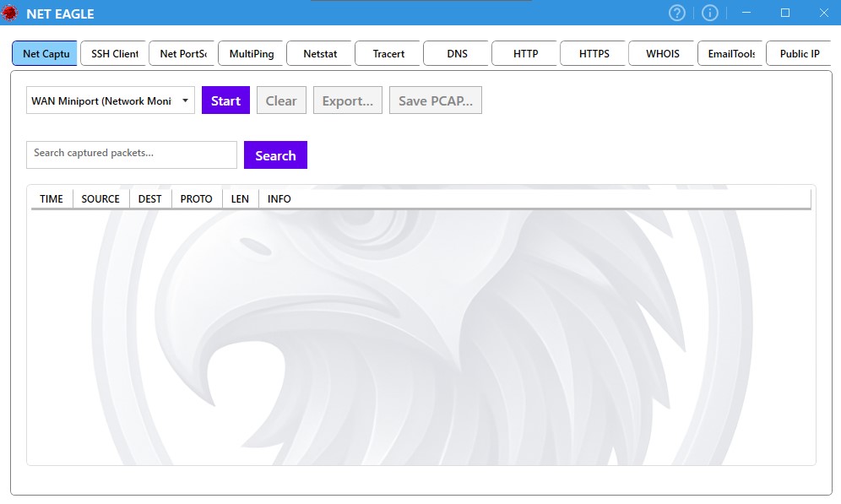
Task: Click the Net Eagle app logo icon
Action: click(x=10, y=14)
